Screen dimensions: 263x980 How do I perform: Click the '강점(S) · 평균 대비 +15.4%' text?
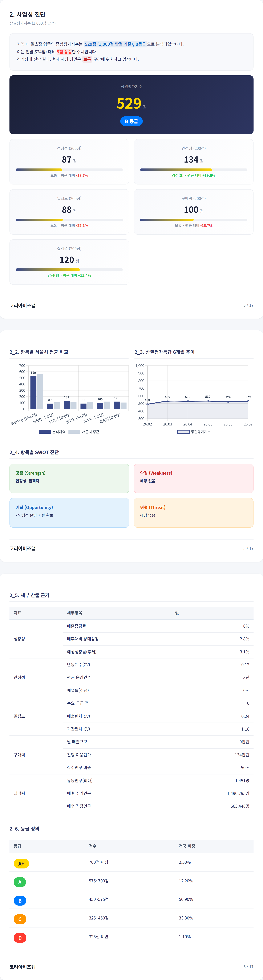click(x=69, y=275)
